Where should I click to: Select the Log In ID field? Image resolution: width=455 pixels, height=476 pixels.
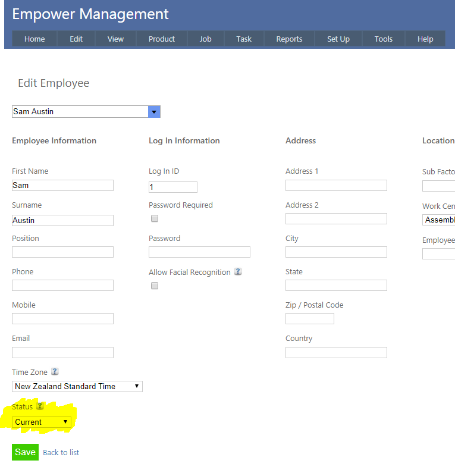click(172, 187)
